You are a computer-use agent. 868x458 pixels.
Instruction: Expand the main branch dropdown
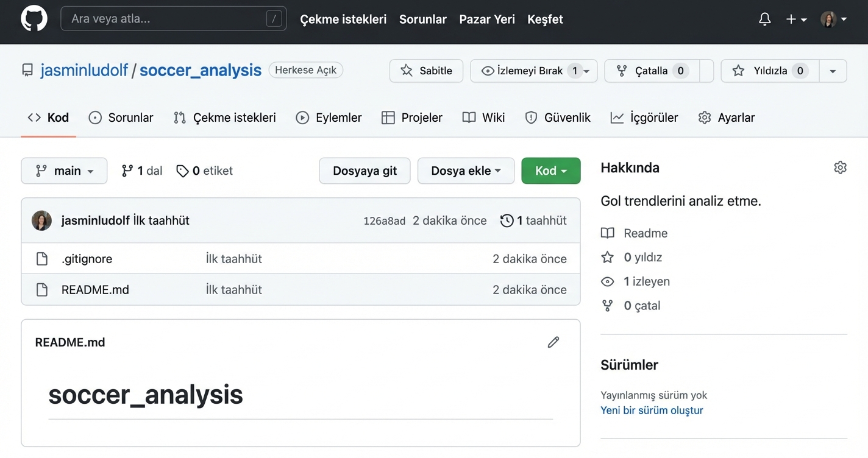pyautogui.click(x=64, y=171)
